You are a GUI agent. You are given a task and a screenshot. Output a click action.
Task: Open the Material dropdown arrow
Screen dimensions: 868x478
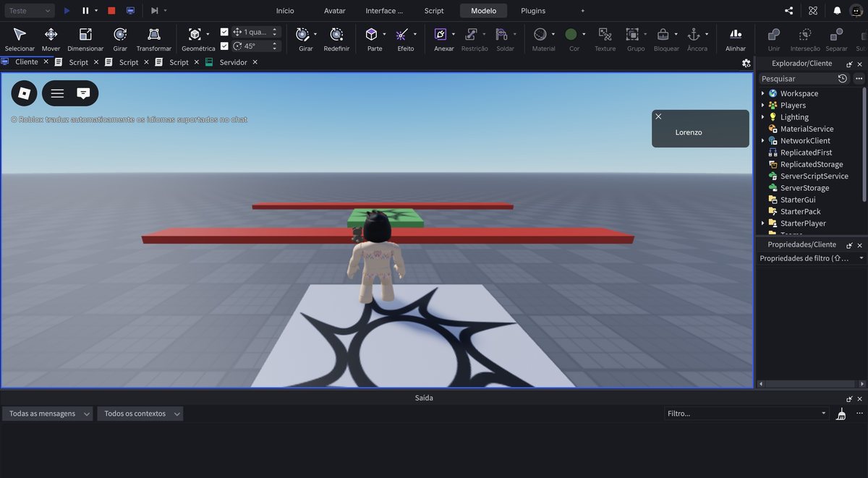coord(553,34)
